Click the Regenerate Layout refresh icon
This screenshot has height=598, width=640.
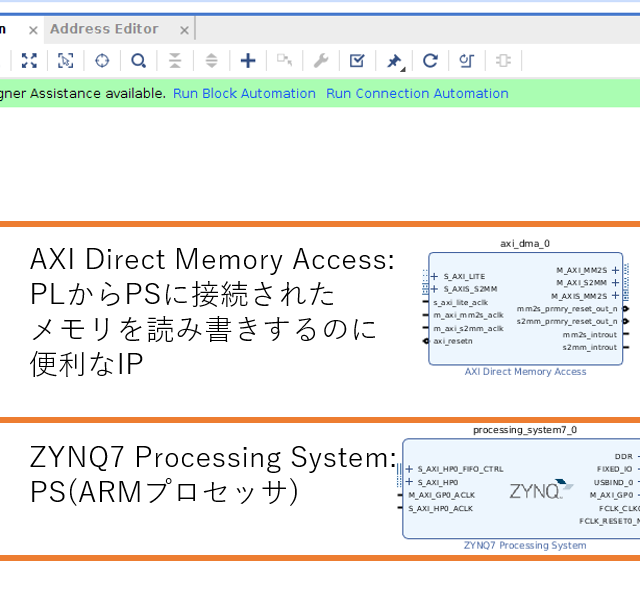click(x=430, y=61)
